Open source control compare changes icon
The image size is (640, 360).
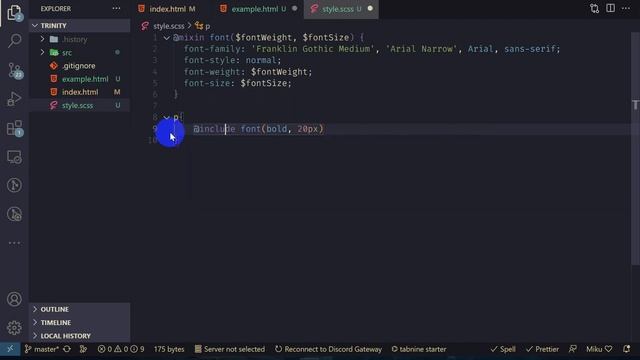(594, 9)
